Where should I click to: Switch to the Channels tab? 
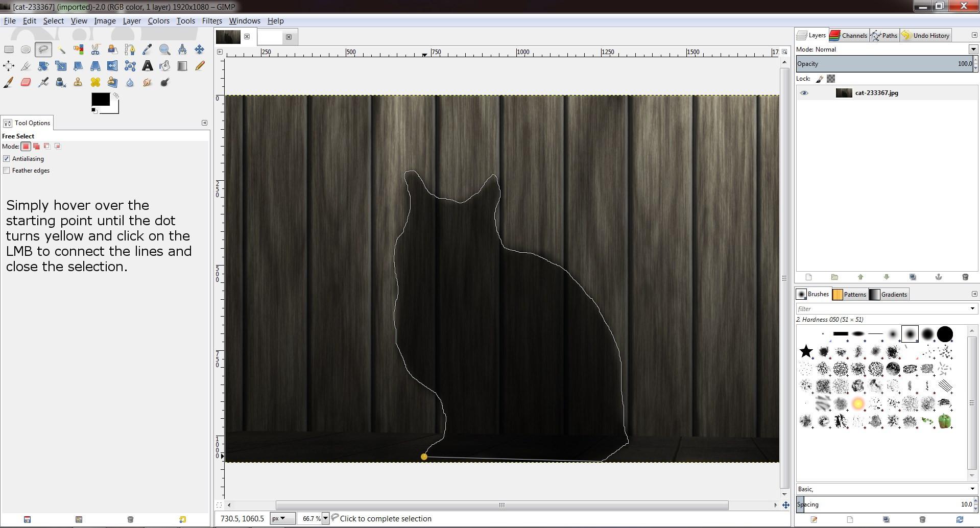[x=849, y=35]
